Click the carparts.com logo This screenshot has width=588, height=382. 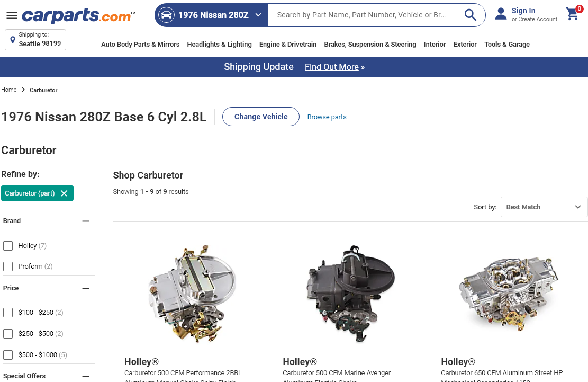[78, 15]
